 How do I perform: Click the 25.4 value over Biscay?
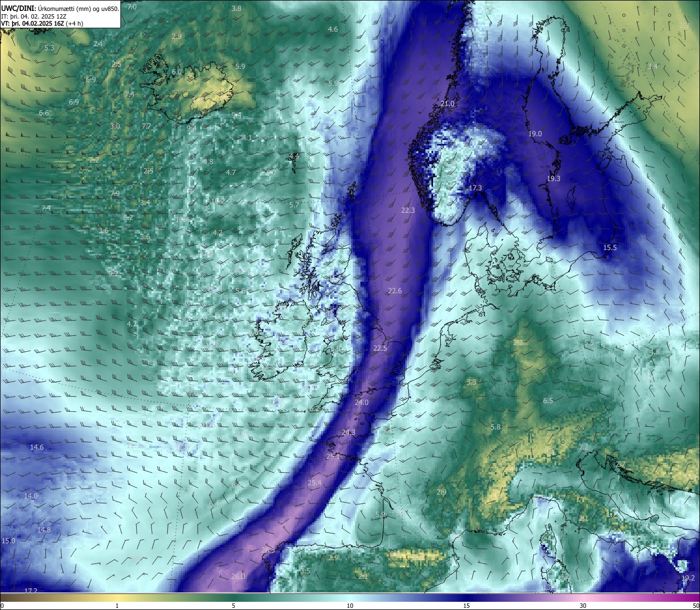pyautogui.click(x=314, y=483)
